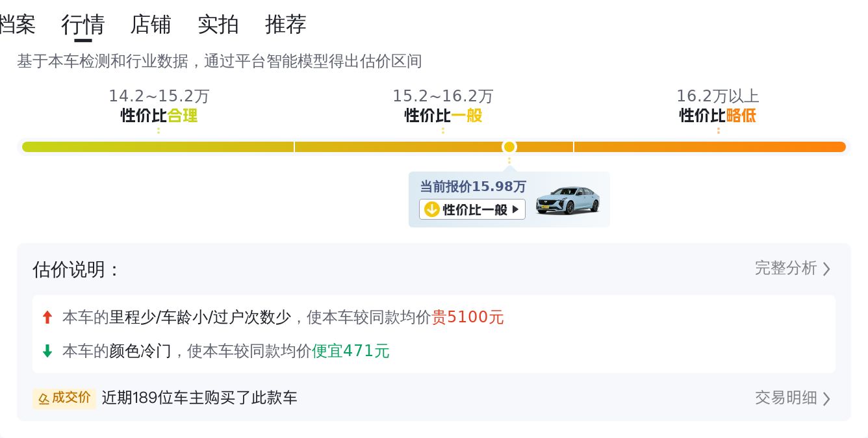The width and height of the screenshot is (868, 438).
Task: Click the 估价说明 heading
Action: pyautogui.click(x=76, y=269)
